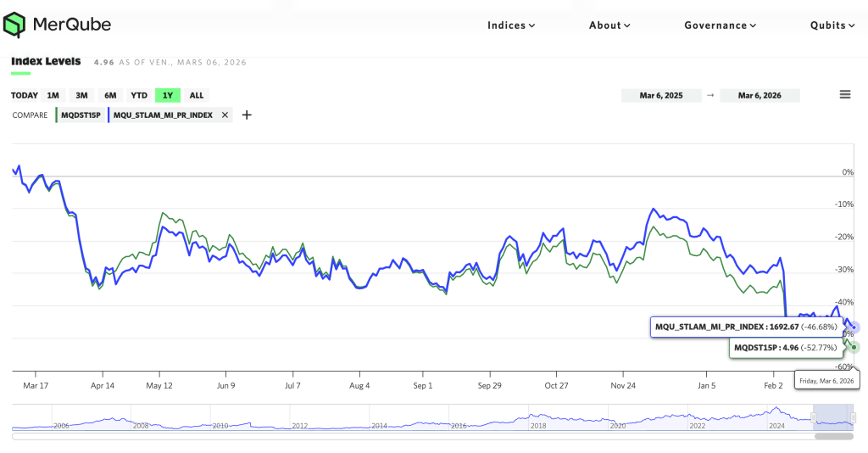
Task: Show ALL historical data range
Action: (197, 96)
